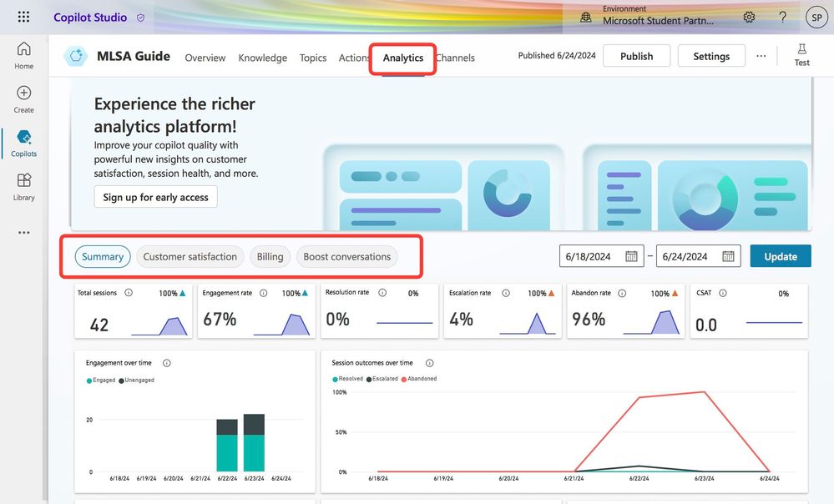834x504 pixels.
Task: Switch to the Channels tab
Action: coord(455,58)
